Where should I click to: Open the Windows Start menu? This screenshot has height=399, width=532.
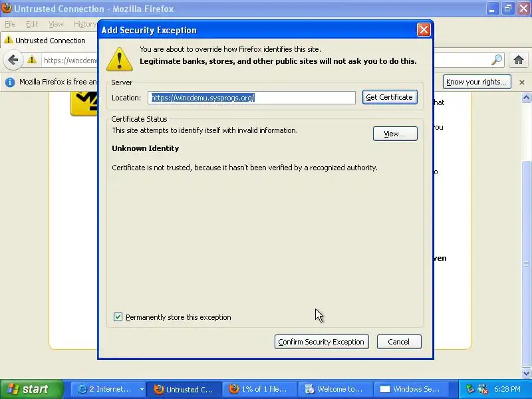[x=32, y=389]
